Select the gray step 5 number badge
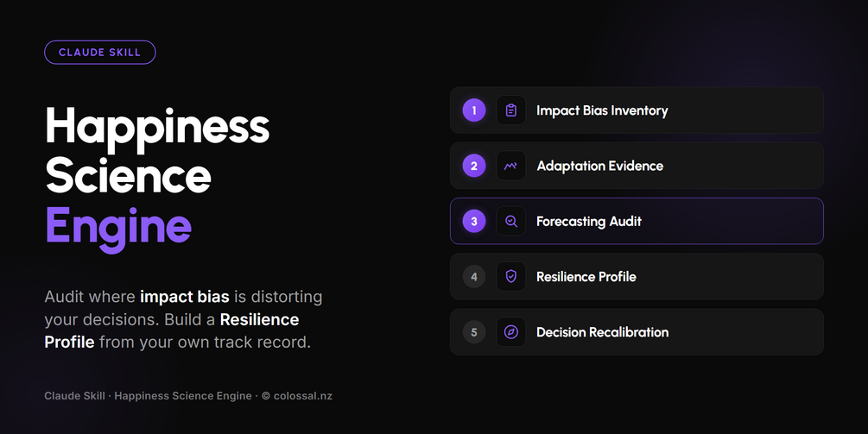Image resolution: width=868 pixels, height=434 pixels. click(474, 331)
